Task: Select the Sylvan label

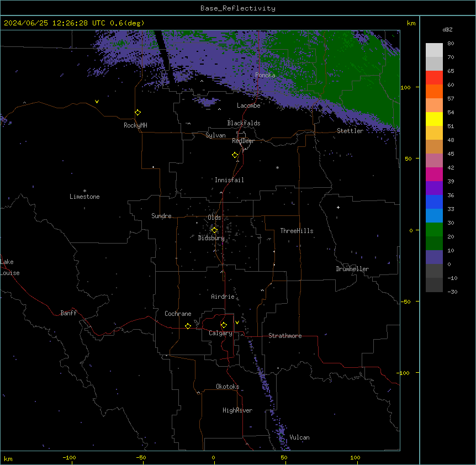Action: click(x=215, y=135)
